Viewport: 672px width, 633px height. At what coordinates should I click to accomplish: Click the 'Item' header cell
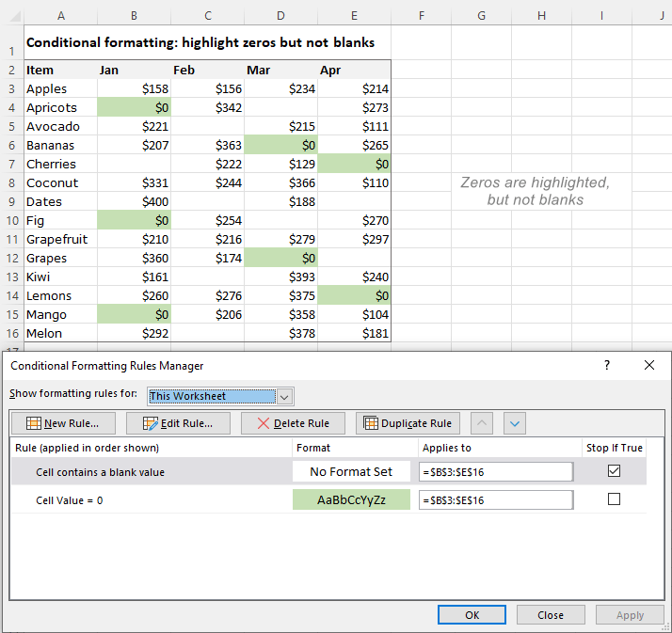[61, 70]
